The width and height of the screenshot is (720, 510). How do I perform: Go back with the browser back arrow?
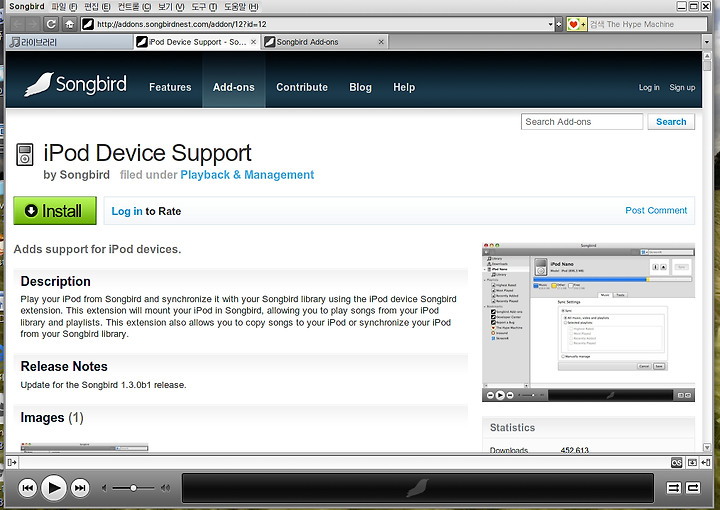tap(17, 24)
